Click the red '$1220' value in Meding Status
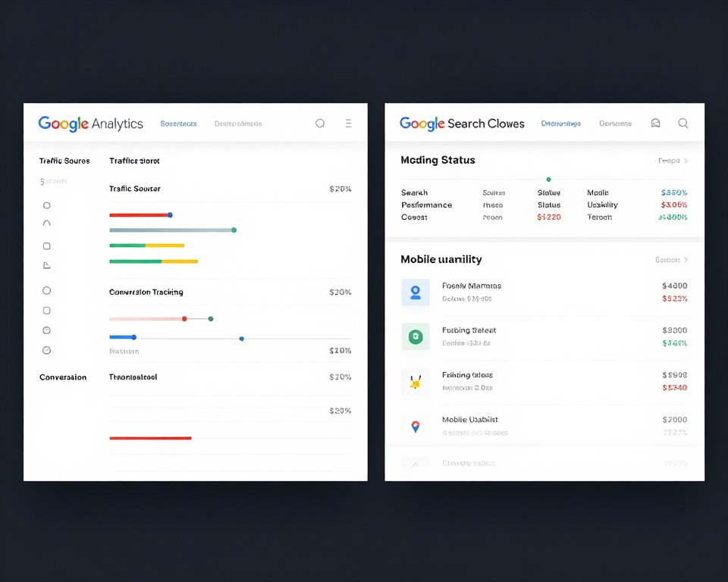The image size is (728, 582). coord(549,217)
